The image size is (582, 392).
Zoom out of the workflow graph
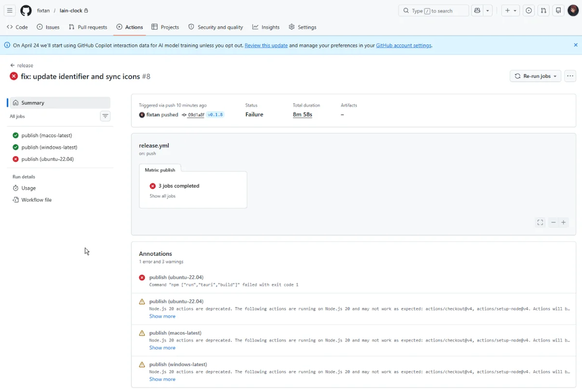click(553, 222)
